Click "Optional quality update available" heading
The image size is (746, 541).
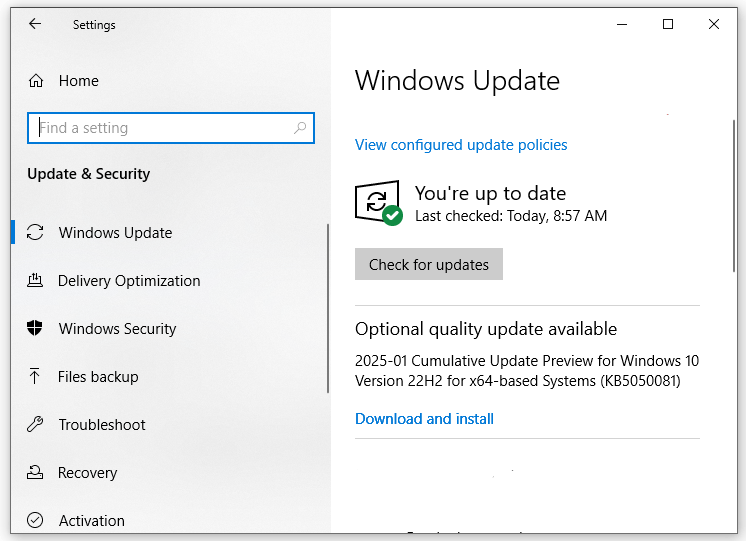pyautogui.click(x=486, y=329)
